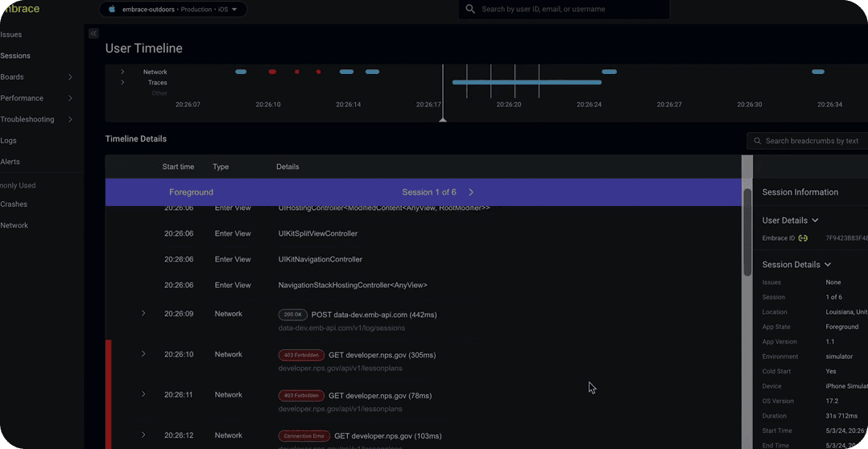This screenshot has width=868, height=449.
Task: Click the 403 Forbidden badge at 20:26:11
Action: [x=301, y=396]
